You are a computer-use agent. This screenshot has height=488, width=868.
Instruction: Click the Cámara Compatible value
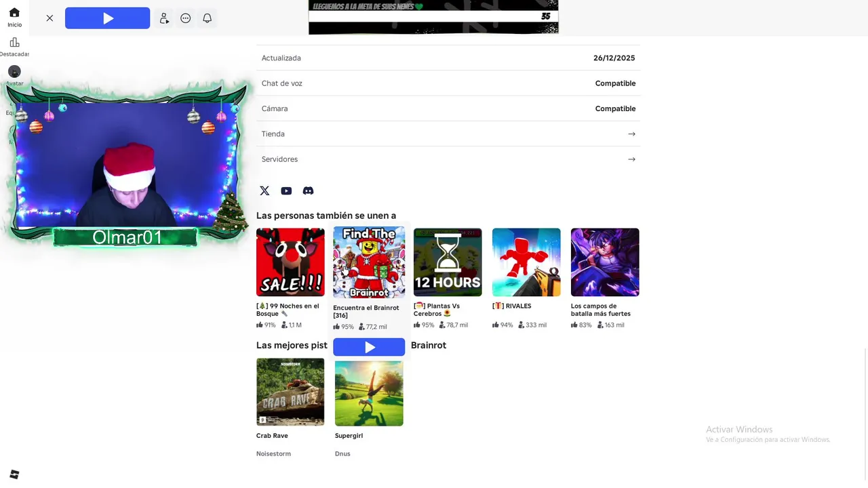pos(615,108)
